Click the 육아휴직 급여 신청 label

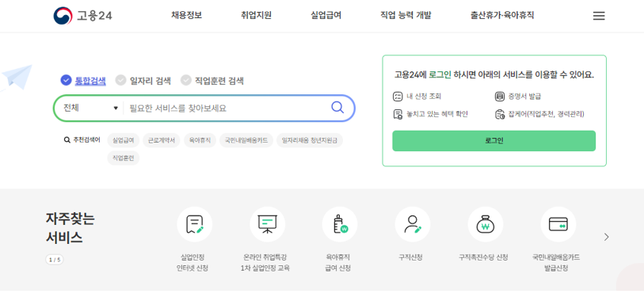tap(337, 263)
